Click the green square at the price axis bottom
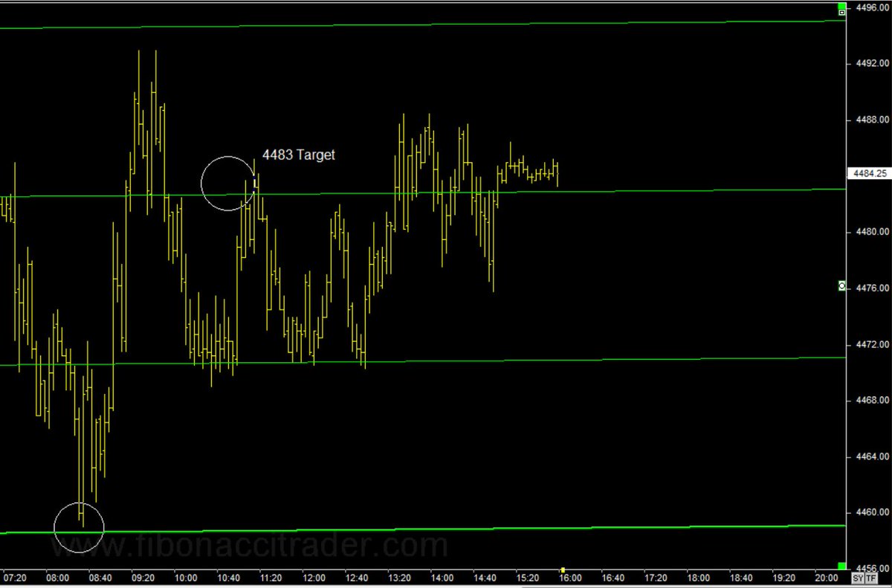 tap(842, 566)
